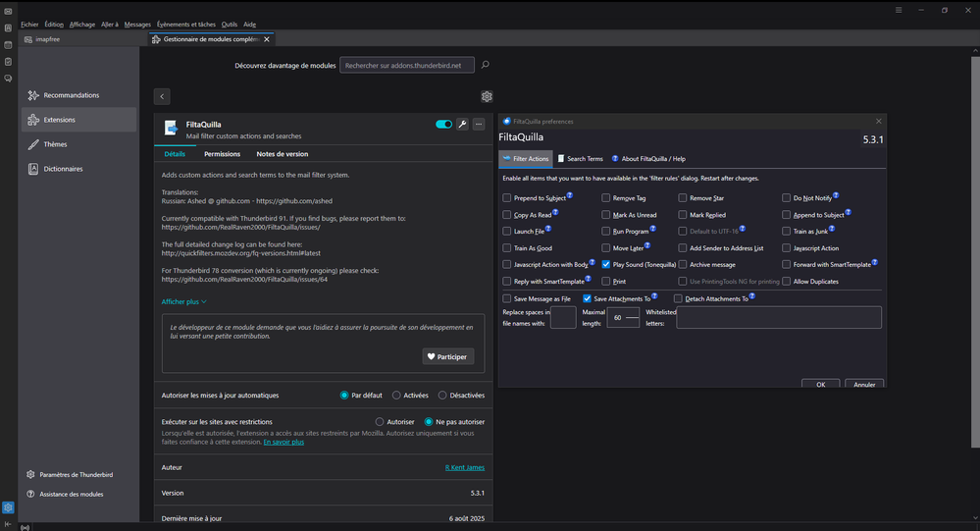This screenshot has height=531, width=980.
Task: Open Thunderbird settings gear in bottom sidebar
Action: tap(8, 507)
